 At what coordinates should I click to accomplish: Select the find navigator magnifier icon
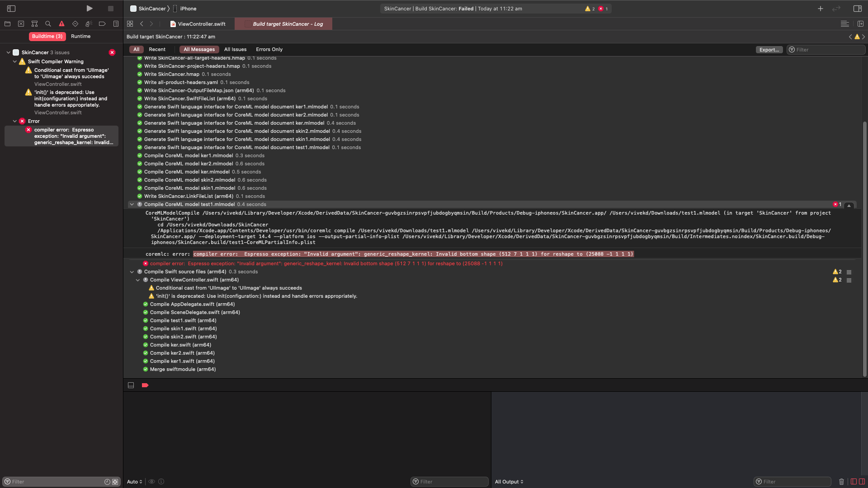[48, 24]
